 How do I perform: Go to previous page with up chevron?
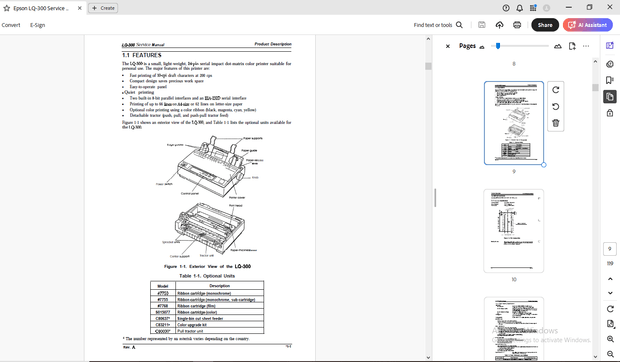pyautogui.click(x=610, y=279)
